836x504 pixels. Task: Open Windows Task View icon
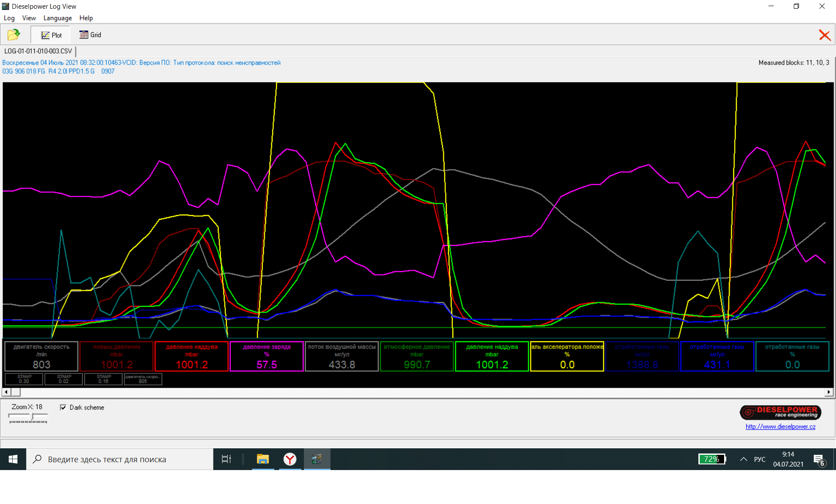(226, 459)
